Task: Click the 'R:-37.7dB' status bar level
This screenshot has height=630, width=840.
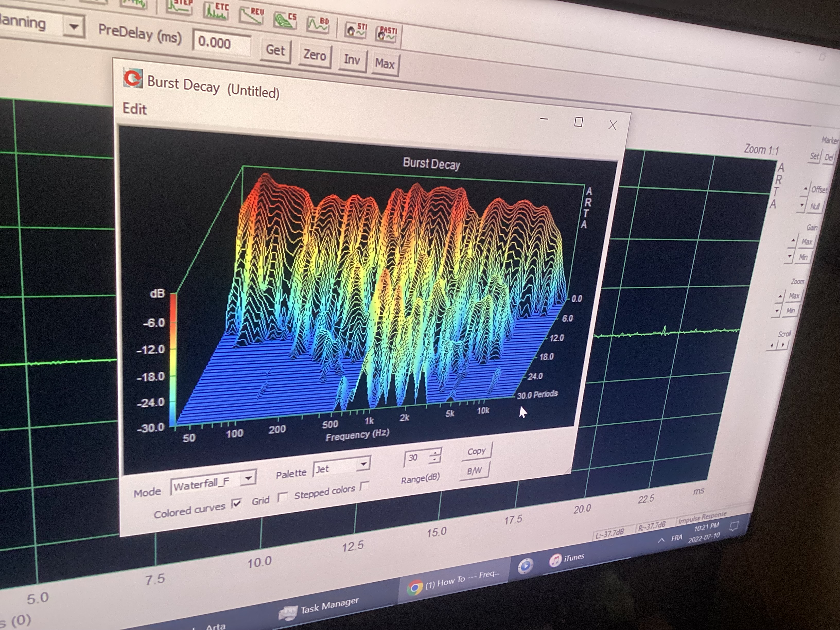Action: coord(652,526)
